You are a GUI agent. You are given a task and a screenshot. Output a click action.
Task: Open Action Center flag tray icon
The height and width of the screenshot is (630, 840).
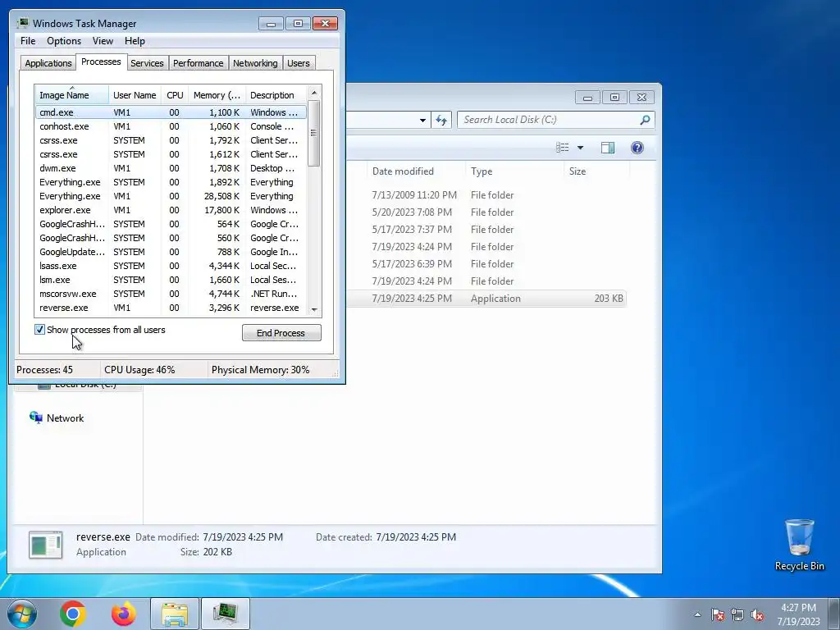click(x=717, y=614)
